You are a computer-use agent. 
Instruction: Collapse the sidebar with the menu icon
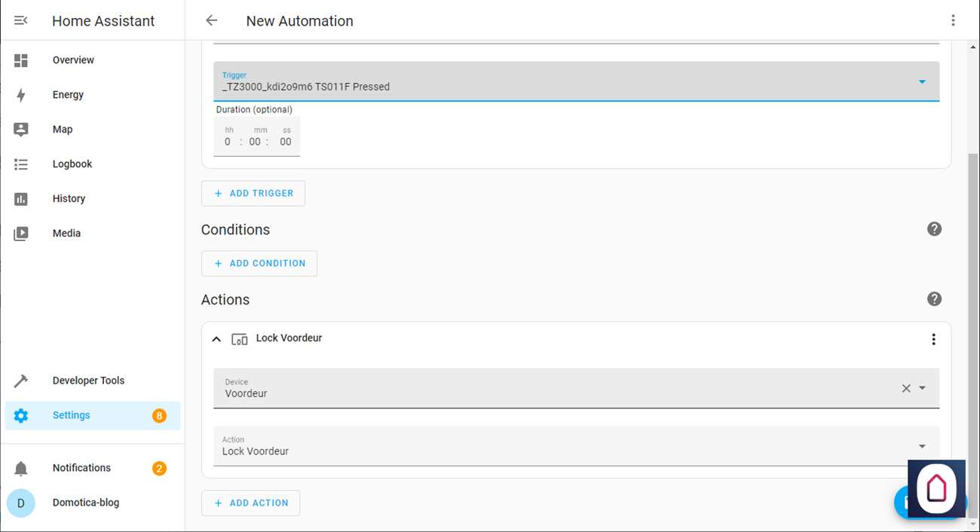pos(21,20)
